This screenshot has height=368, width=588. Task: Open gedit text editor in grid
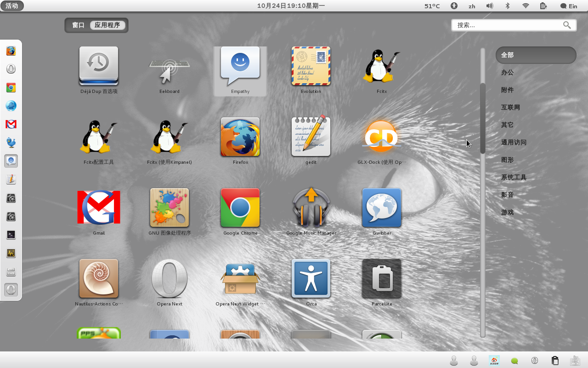coord(311,137)
